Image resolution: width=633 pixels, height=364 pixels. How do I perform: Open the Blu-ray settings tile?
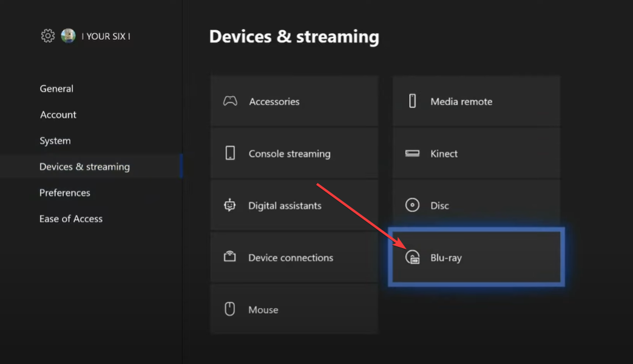pos(476,257)
